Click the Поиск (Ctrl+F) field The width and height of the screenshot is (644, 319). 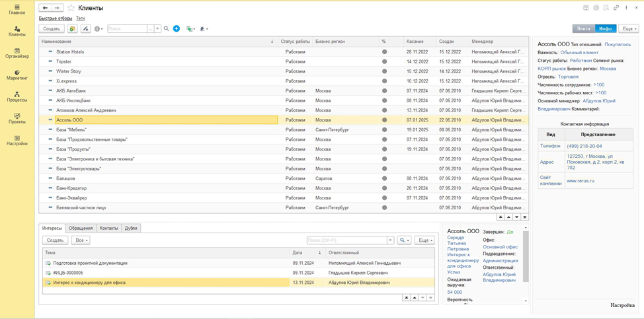(x=347, y=240)
